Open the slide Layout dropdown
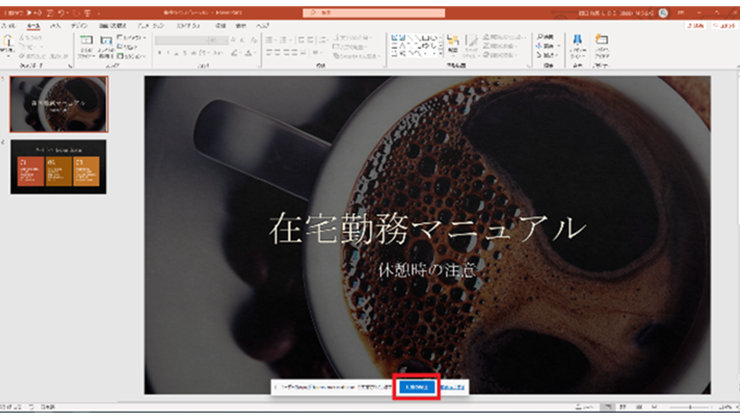The image size is (740, 417). click(x=132, y=37)
